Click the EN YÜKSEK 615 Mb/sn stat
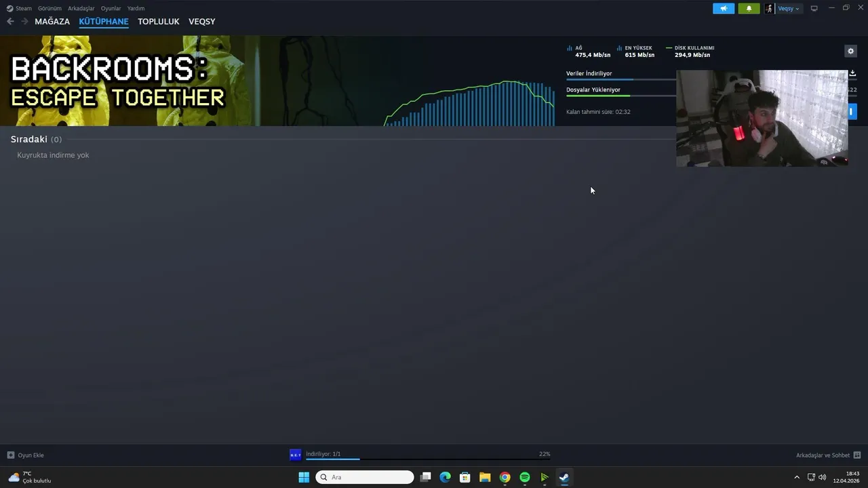868x488 pixels. [x=635, y=52]
